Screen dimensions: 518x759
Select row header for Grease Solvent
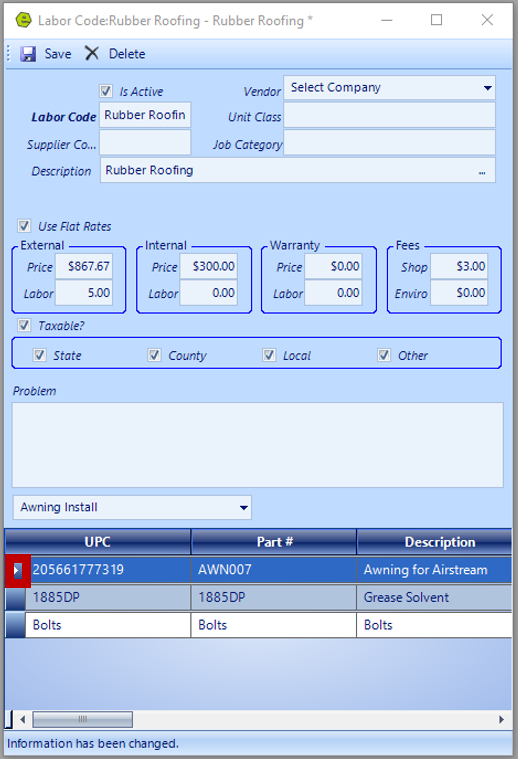pyautogui.click(x=15, y=598)
